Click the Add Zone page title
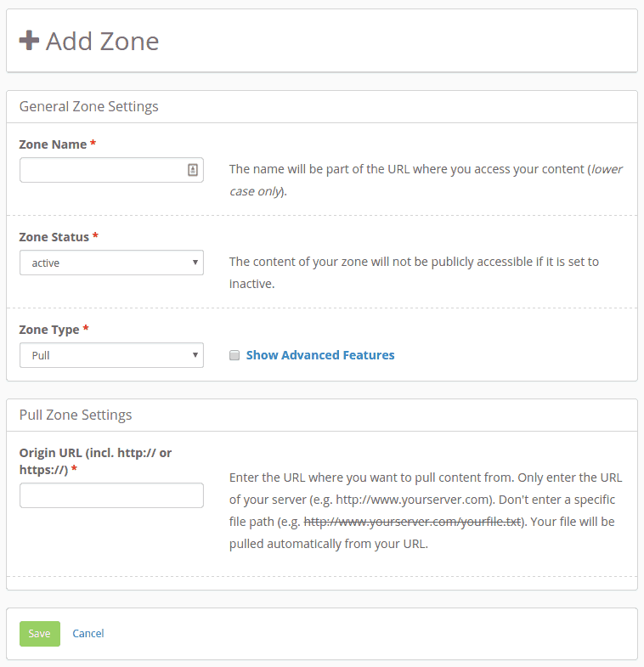644x667 pixels. tap(102, 41)
